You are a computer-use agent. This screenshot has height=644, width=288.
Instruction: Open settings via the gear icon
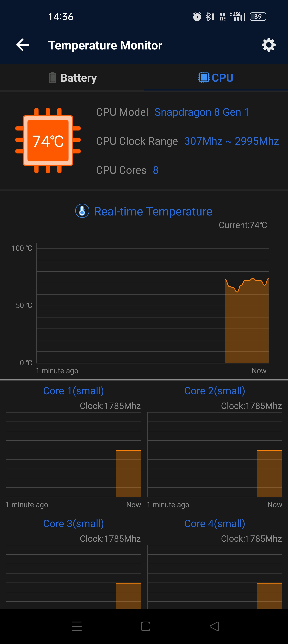pos(269,45)
